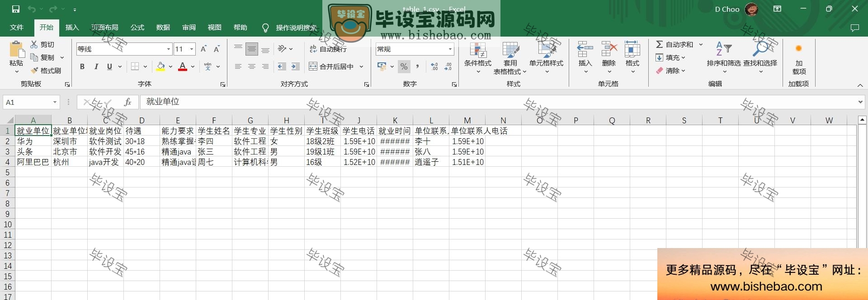Switch to the Insert (插入) tab
The image size is (868, 300).
72,28
